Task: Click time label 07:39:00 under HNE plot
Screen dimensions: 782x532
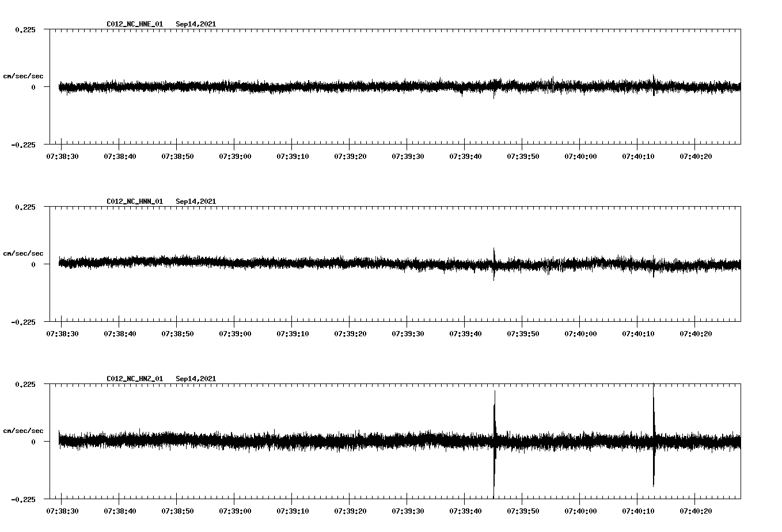Action: click(235, 157)
